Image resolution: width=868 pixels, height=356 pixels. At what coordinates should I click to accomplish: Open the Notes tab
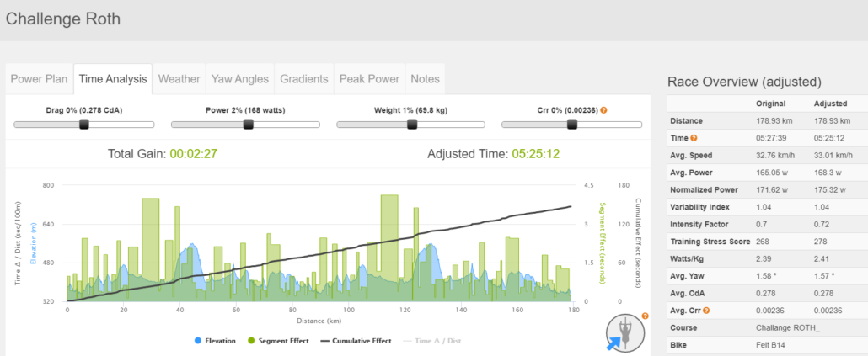425,79
